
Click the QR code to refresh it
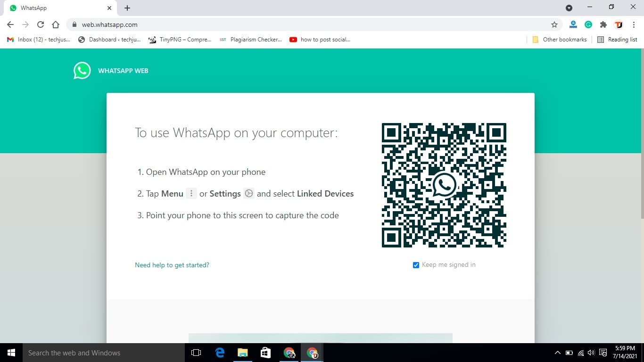pyautogui.click(x=444, y=185)
